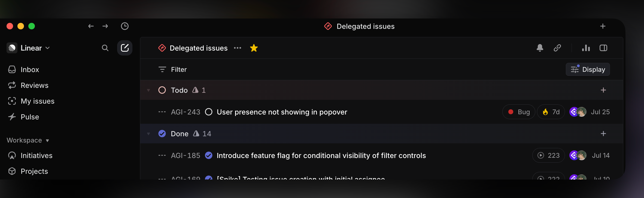The image size is (644, 198).
Task: Click the status circle on AGI-243
Action: pos(209,112)
